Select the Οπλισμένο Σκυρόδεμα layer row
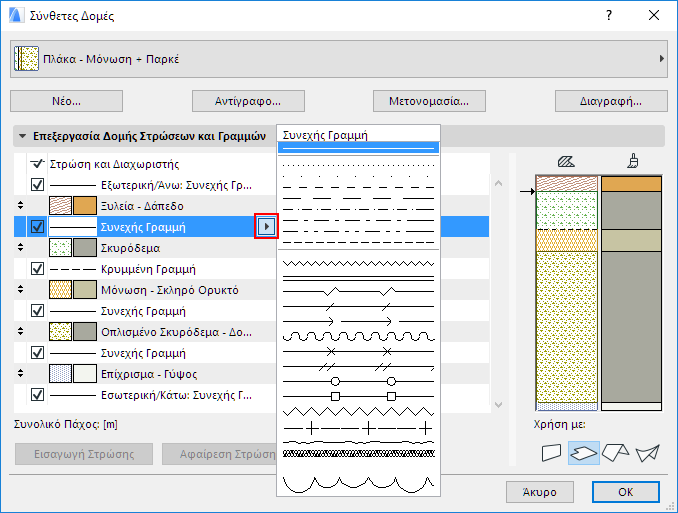678x513 pixels. coord(145,332)
